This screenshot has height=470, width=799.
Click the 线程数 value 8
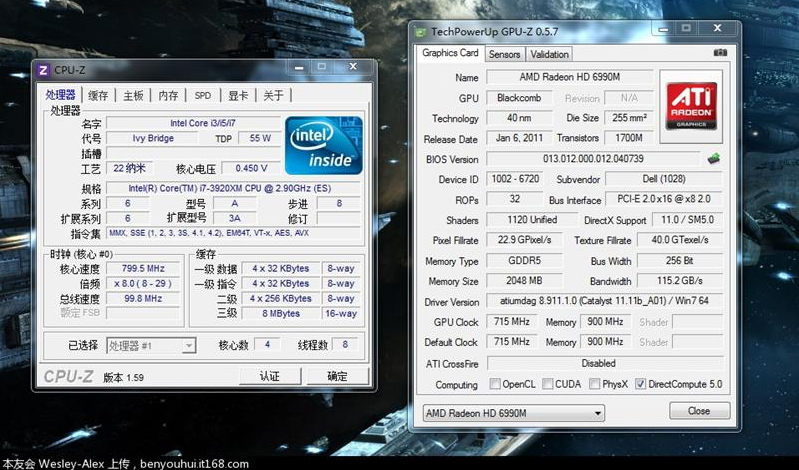[345, 345]
